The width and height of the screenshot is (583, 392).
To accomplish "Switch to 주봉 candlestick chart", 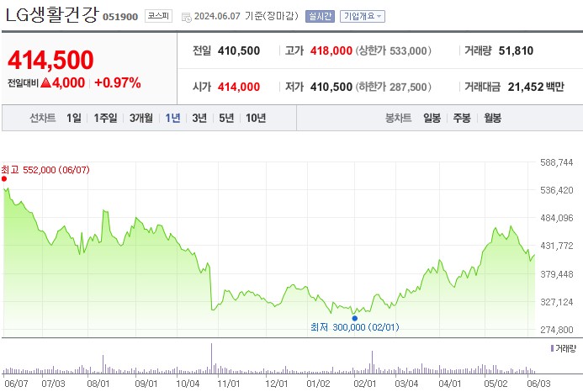I will click(x=462, y=119).
